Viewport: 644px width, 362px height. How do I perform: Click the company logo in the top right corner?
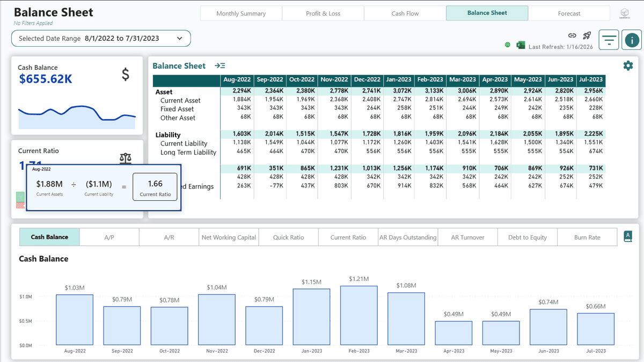[624, 12]
